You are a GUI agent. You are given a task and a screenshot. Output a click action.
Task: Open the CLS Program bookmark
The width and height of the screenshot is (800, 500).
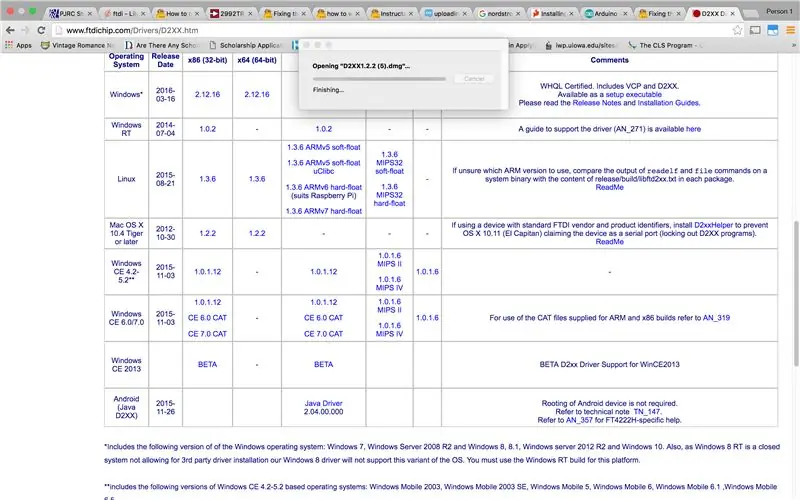pyautogui.click(x=666, y=45)
